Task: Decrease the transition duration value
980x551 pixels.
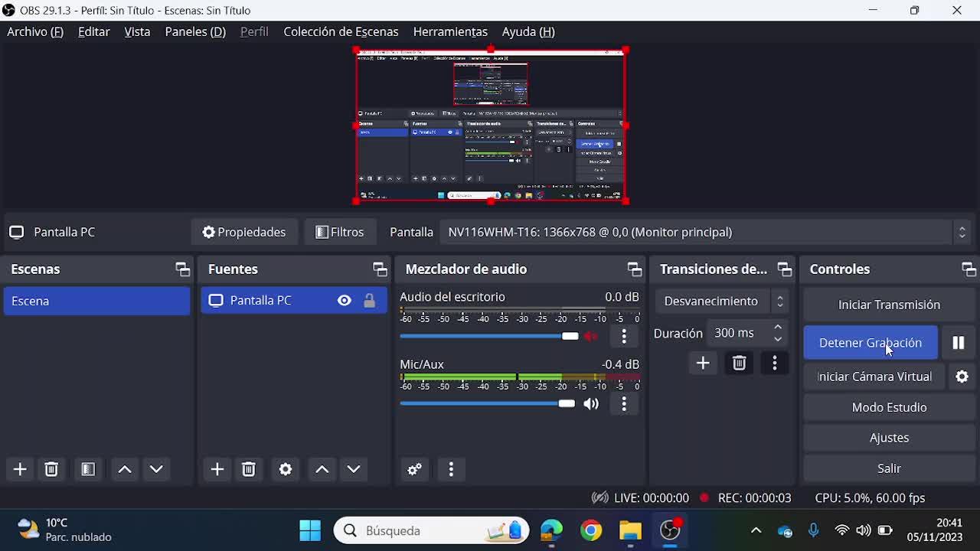Action: pos(778,339)
